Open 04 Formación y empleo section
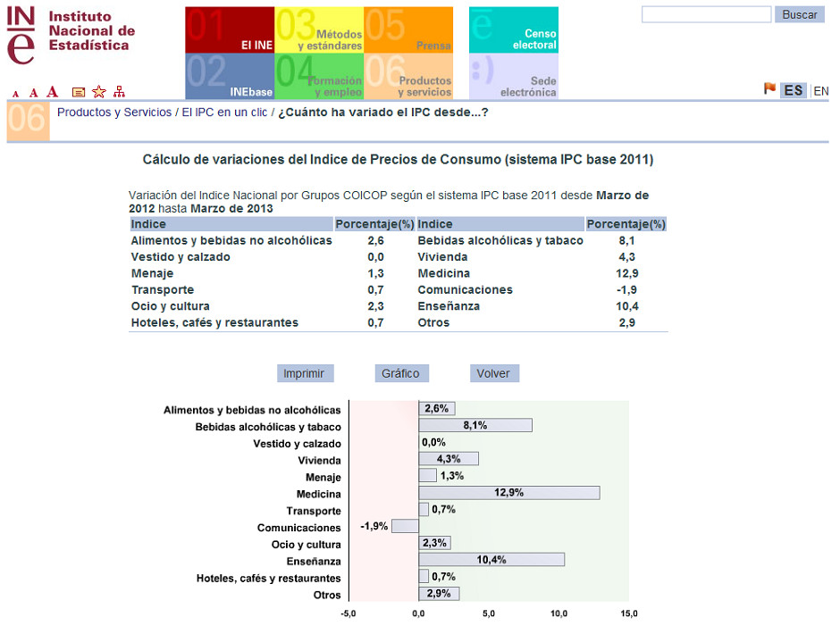Screen dimensions: 840x634 click(319, 76)
